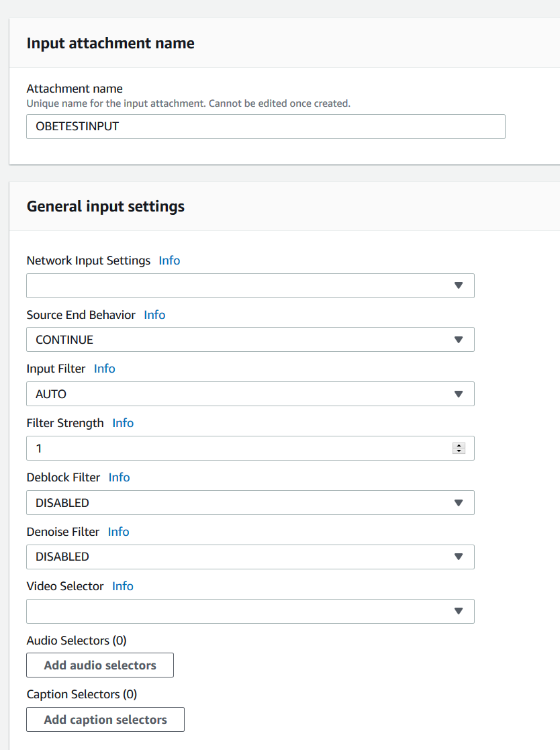Open Info link beside Filter Strength
560x750 pixels.
(123, 423)
